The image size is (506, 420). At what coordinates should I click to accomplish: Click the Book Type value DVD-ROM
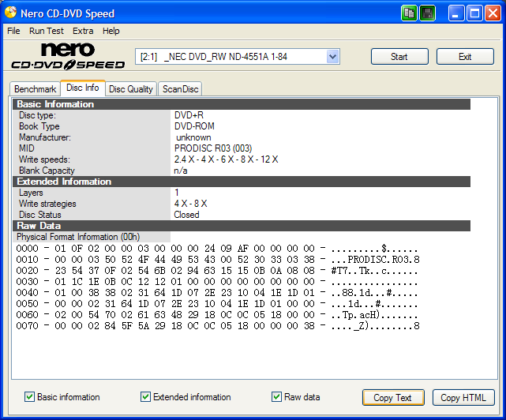pyautogui.click(x=194, y=126)
